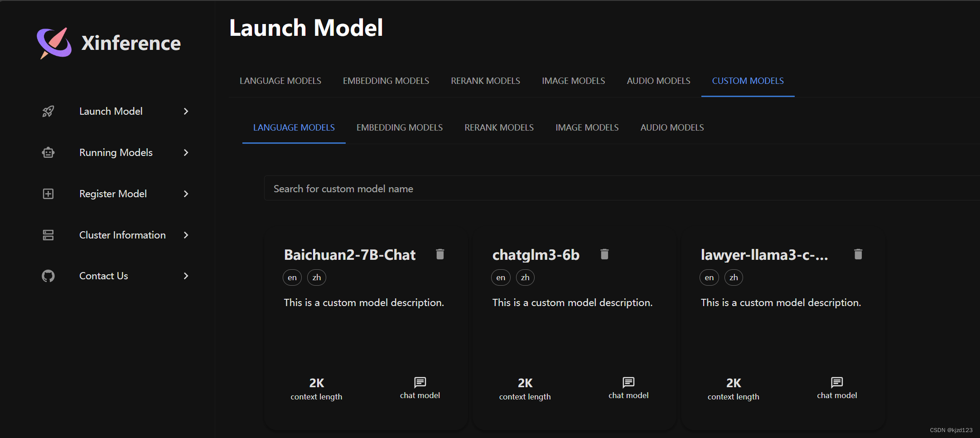Click 2K context length on Baichuan2-7B-Chat card

[x=316, y=389]
